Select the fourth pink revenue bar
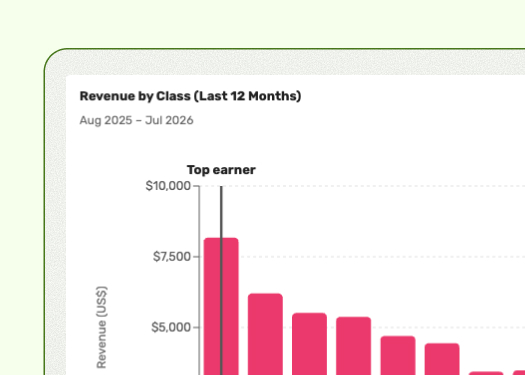 click(354, 346)
